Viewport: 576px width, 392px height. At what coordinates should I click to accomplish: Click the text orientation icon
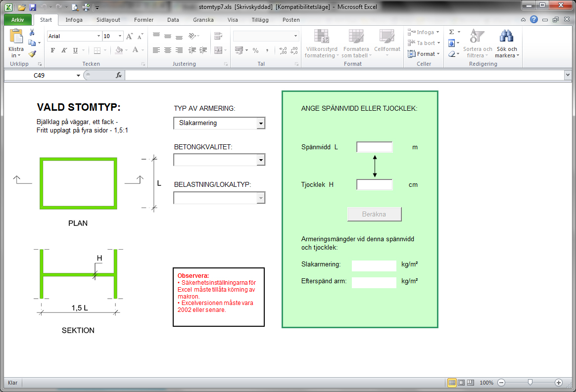point(192,36)
